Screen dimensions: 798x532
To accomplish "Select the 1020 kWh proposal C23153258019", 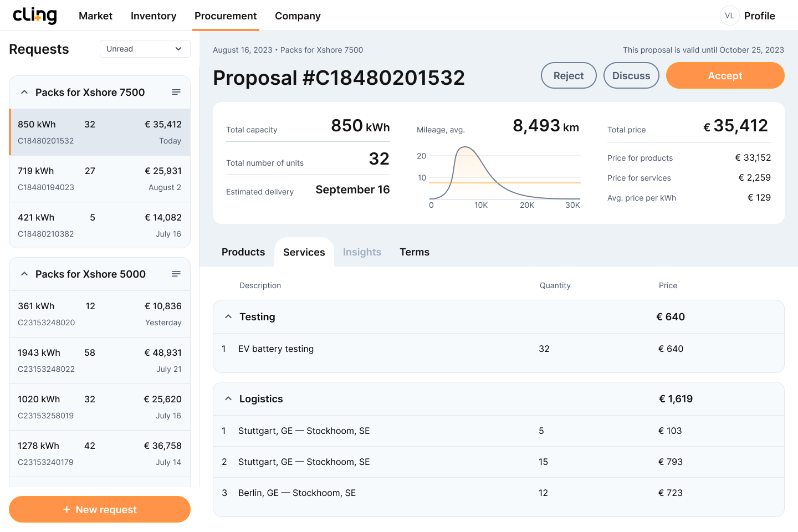I will point(100,407).
